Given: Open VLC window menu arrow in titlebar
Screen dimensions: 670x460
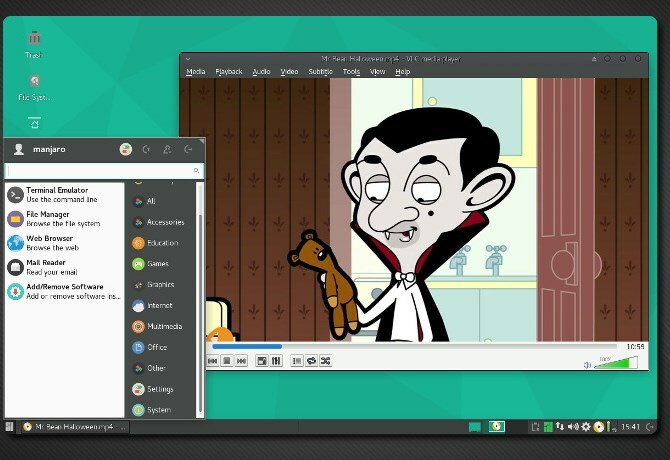Looking at the screenshot, I should [188, 59].
